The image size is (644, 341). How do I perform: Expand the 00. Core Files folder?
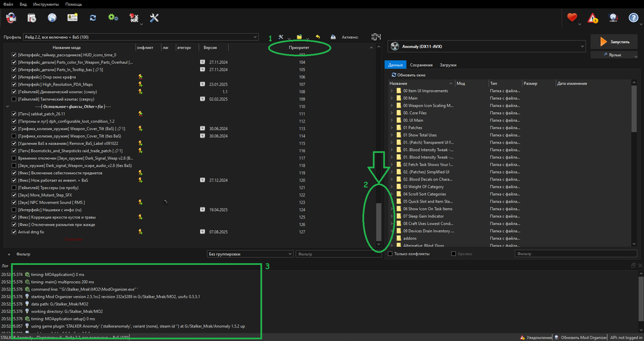[392, 113]
